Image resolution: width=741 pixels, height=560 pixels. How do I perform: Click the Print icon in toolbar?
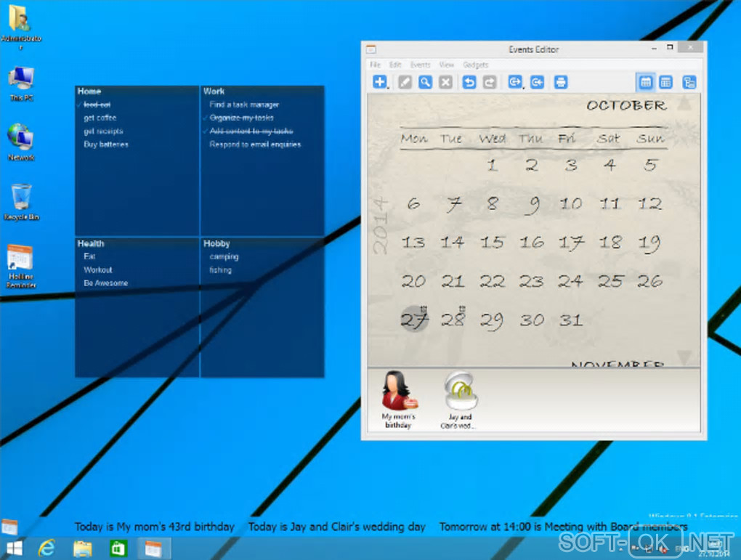pyautogui.click(x=561, y=82)
